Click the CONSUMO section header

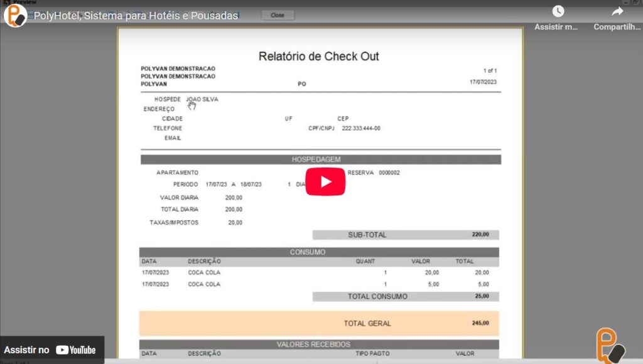[319, 252]
